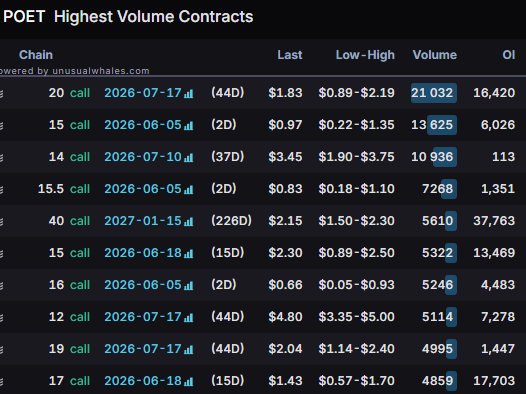This screenshot has width=526, height=394.
Task: Select the (37D) days-to-expiry label
Action: (227, 157)
